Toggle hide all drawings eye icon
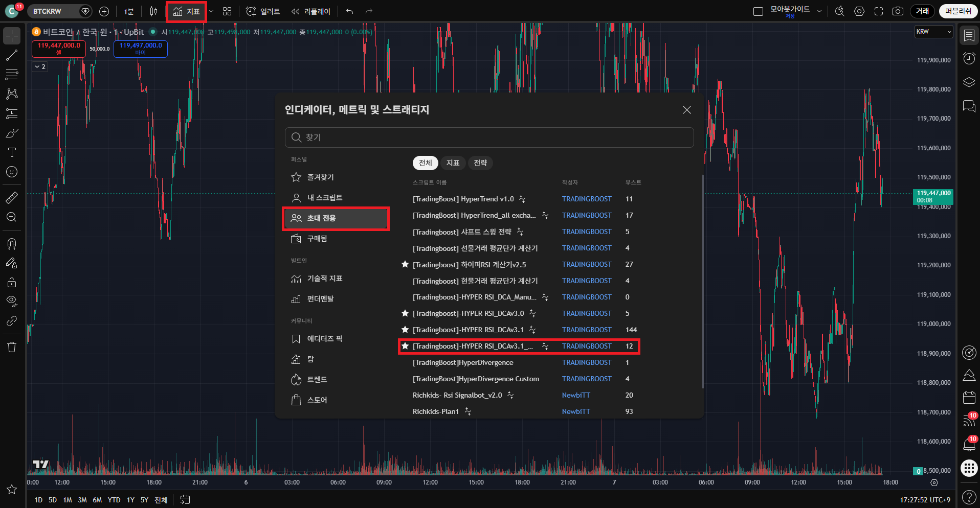 tap(12, 302)
